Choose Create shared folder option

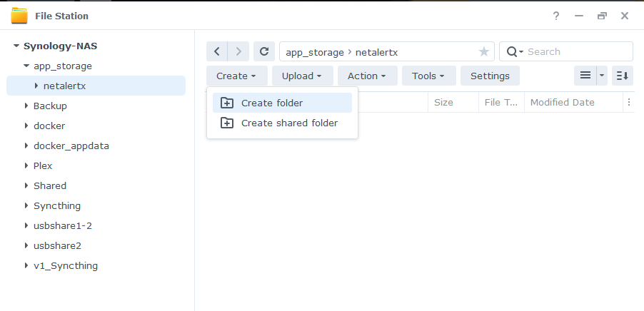click(x=289, y=123)
